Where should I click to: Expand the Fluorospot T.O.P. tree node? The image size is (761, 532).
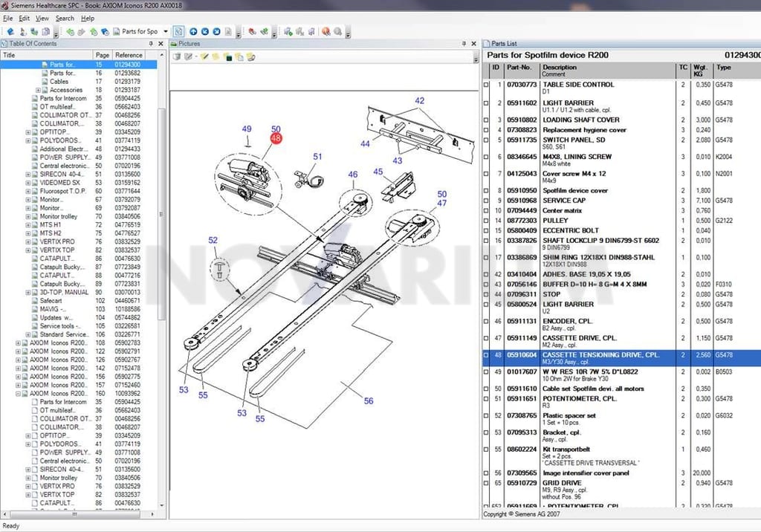pyautogui.click(x=27, y=191)
